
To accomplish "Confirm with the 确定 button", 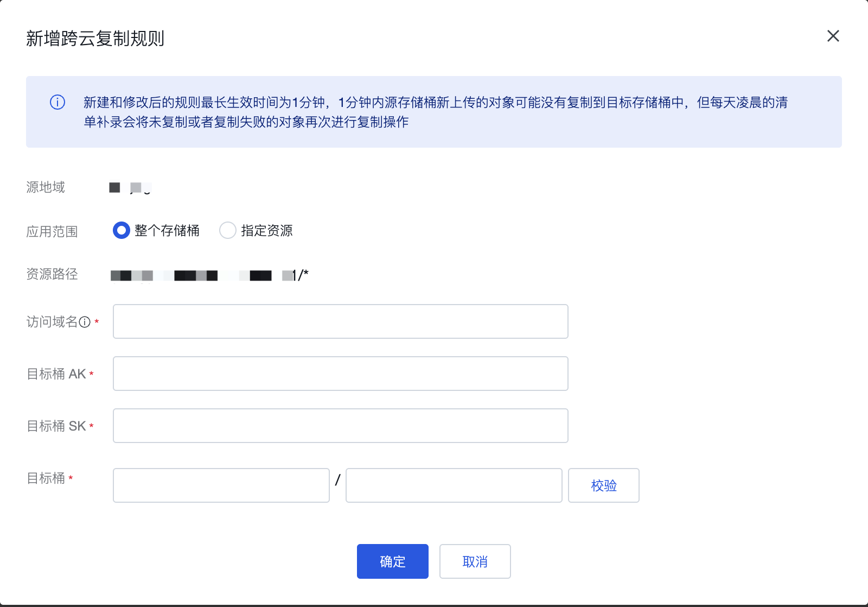I will (393, 561).
